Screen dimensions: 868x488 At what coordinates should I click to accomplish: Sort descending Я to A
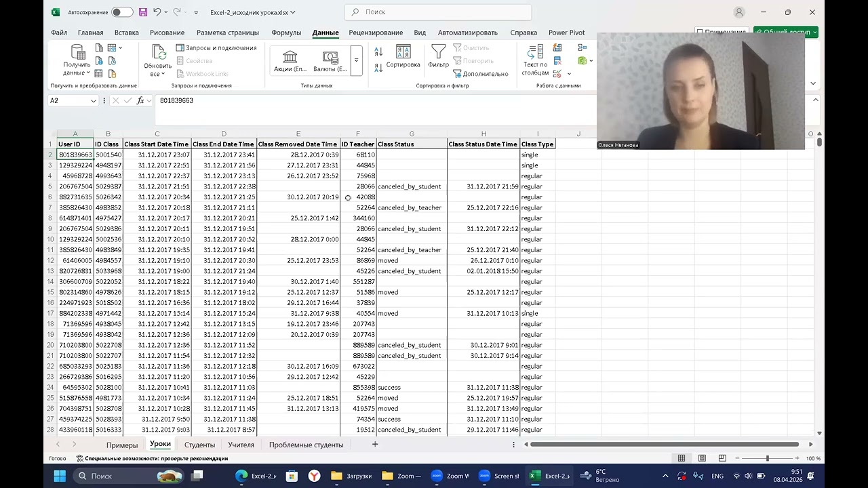378,68
